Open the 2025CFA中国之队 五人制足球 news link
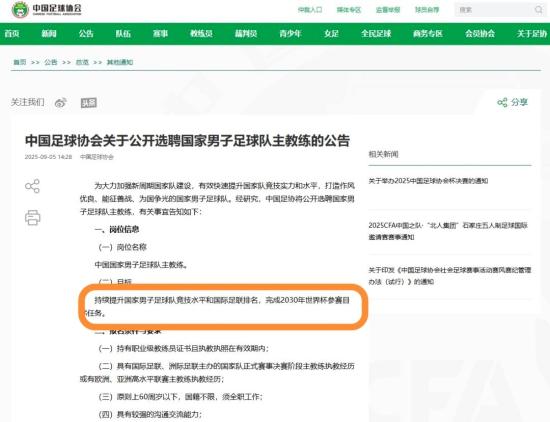Viewport: 550px width, 422px height. (448, 231)
